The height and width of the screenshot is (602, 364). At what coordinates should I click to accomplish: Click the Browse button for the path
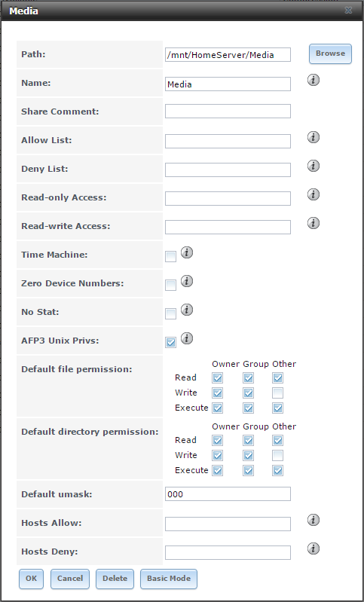tap(330, 53)
